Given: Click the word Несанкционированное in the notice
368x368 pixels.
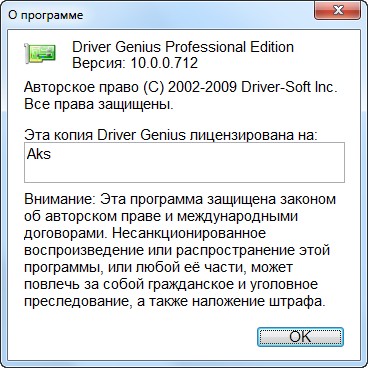Looking at the screenshot, I should 189,233.
